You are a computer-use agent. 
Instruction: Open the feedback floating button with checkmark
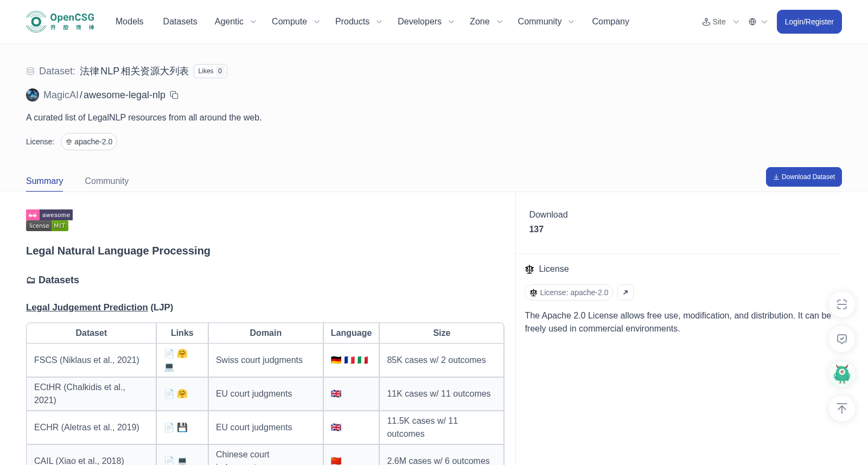pos(842,339)
